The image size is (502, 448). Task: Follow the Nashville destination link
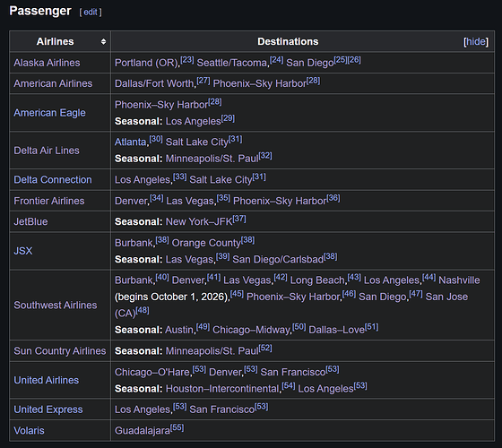[459, 280]
